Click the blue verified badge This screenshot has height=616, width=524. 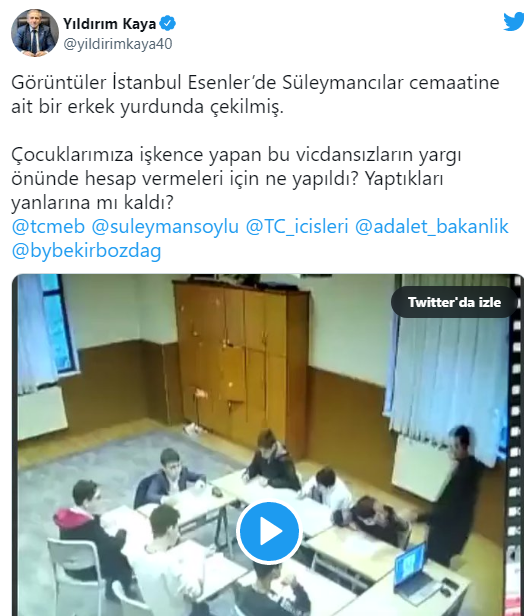tap(168, 24)
